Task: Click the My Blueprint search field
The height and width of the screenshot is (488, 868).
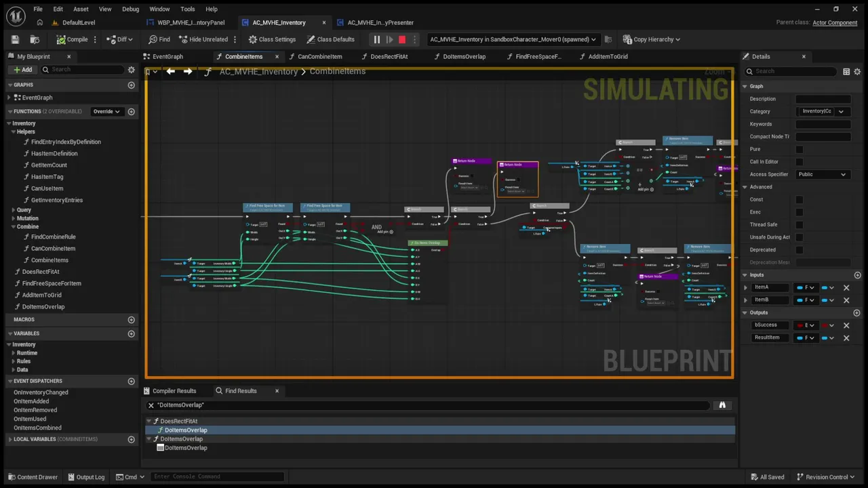Action: coord(83,69)
